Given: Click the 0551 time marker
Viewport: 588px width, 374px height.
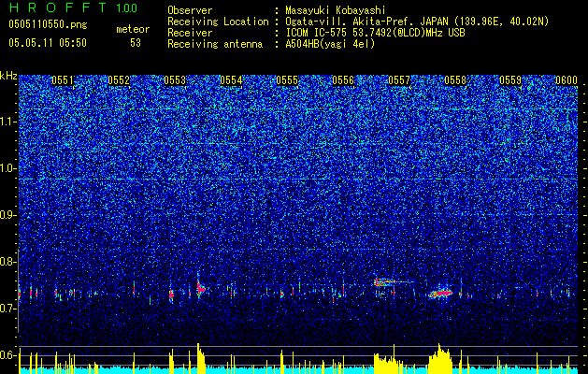Looking at the screenshot, I should point(63,80).
